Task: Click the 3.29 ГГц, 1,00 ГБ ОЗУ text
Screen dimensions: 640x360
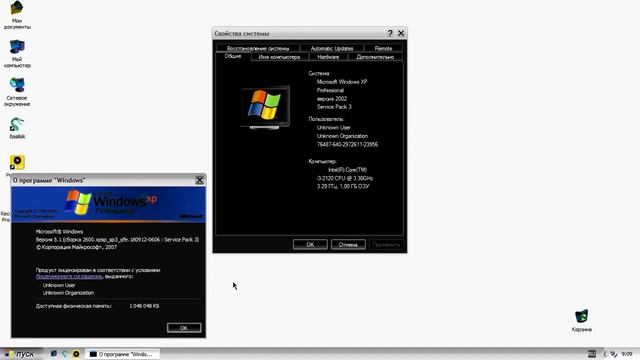Action: click(x=343, y=187)
